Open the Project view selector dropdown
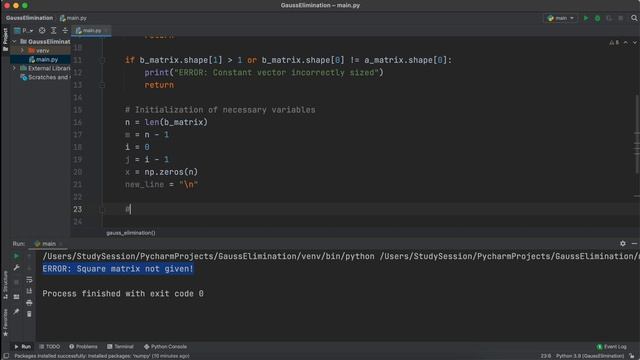The height and width of the screenshot is (360, 640). (x=24, y=31)
